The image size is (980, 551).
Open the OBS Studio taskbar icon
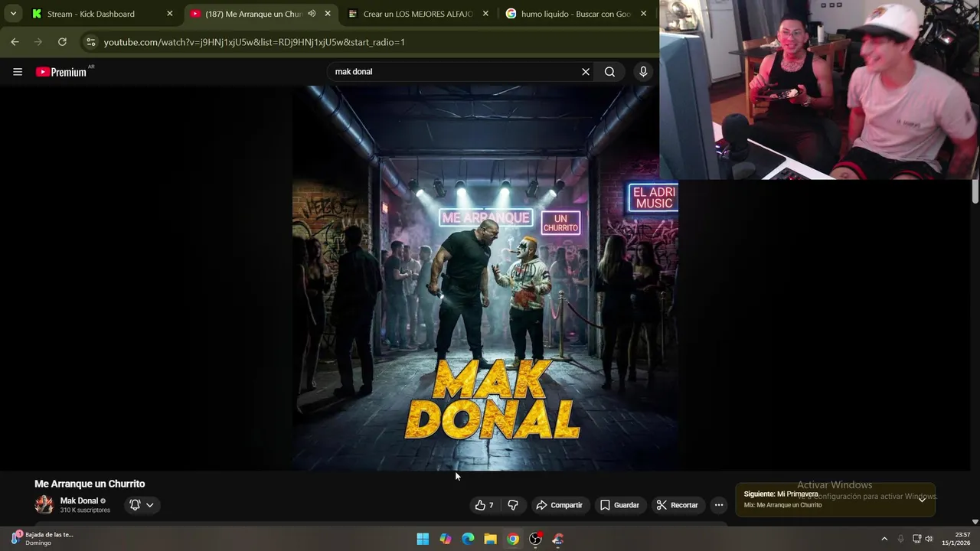pyautogui.click(x=535, y=539)
